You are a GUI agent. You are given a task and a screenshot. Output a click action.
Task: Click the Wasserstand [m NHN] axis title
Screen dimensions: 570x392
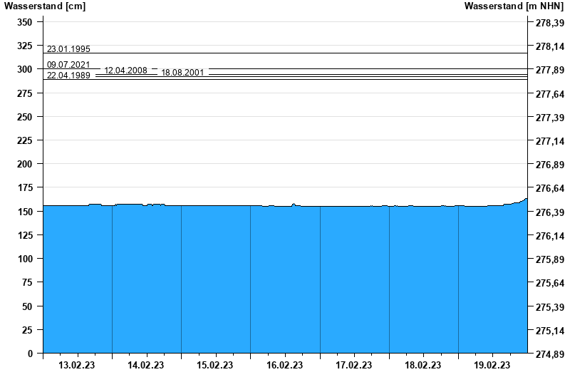click(x=514, y=6)
